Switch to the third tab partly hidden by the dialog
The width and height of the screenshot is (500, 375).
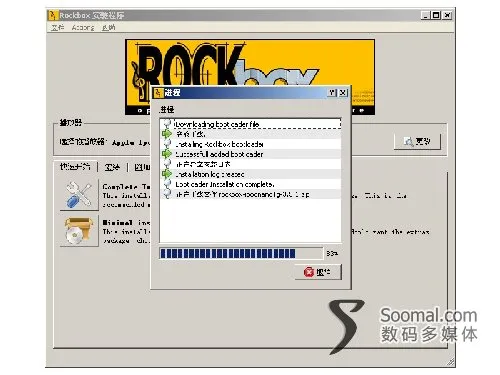point(141,167)
